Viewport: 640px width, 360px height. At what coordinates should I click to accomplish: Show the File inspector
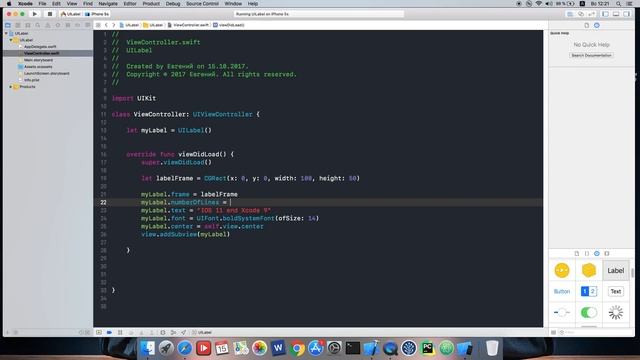(x=587, y=25)
